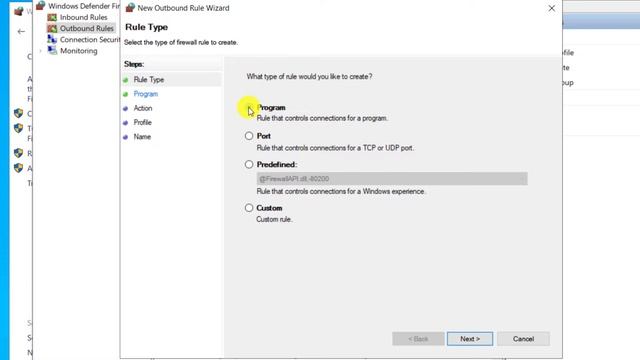
Task: Click the Connection Security Rules icon
Action: 52,39
